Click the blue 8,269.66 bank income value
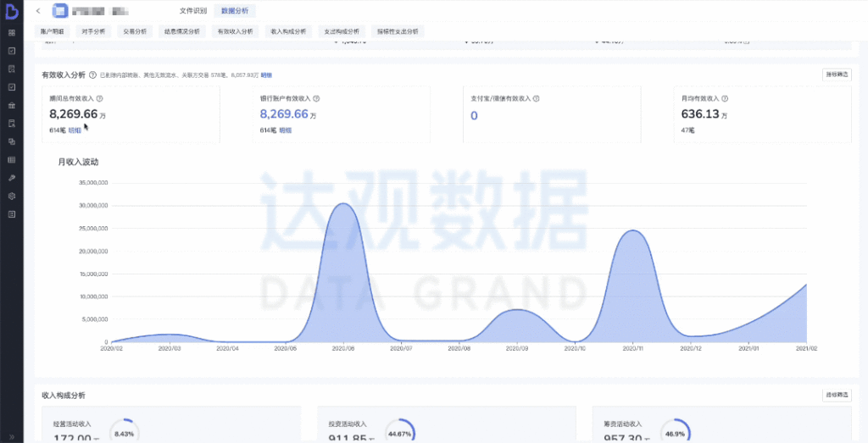The height and width of the screenshot is (443, 868). point(284,114)
